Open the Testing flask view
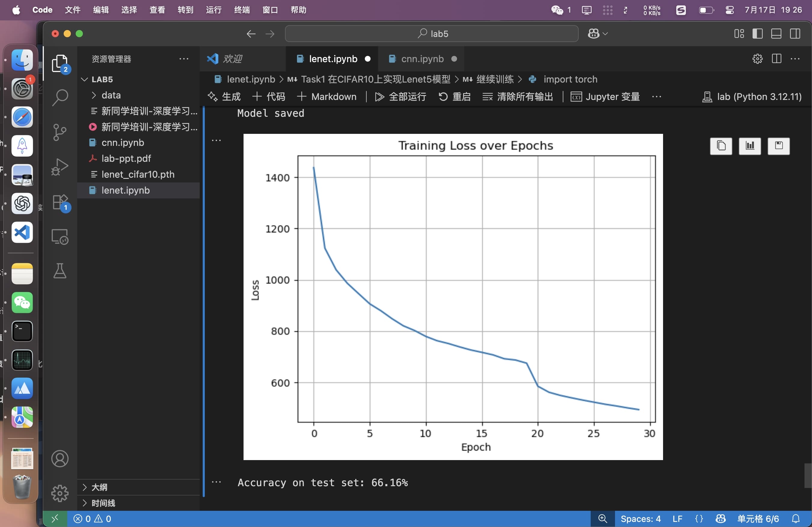Image resolution: width=812 pixels, height=527 pixels. pos(60,271)
